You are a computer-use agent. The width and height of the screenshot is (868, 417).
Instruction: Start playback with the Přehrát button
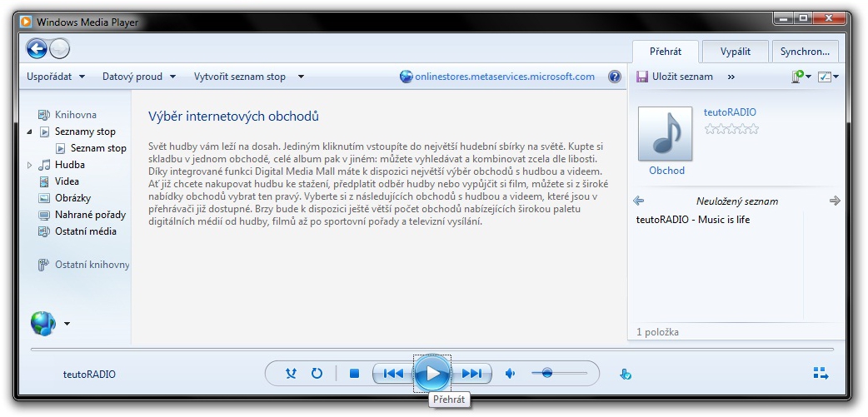coord(432,374)
